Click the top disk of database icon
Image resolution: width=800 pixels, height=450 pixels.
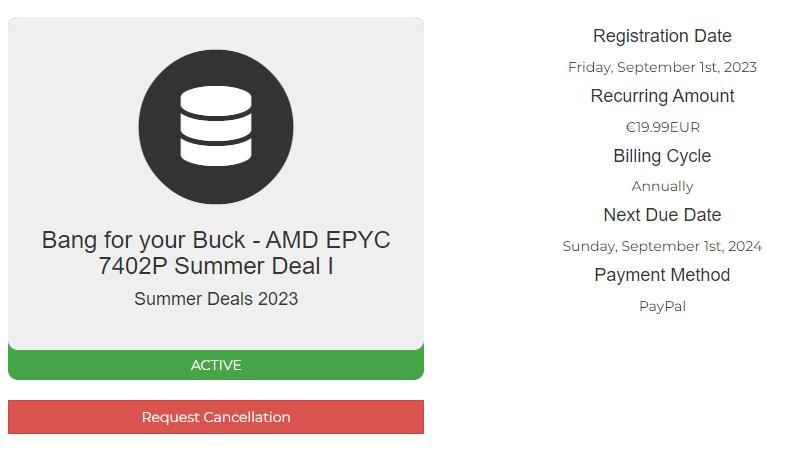coord(216,100)
